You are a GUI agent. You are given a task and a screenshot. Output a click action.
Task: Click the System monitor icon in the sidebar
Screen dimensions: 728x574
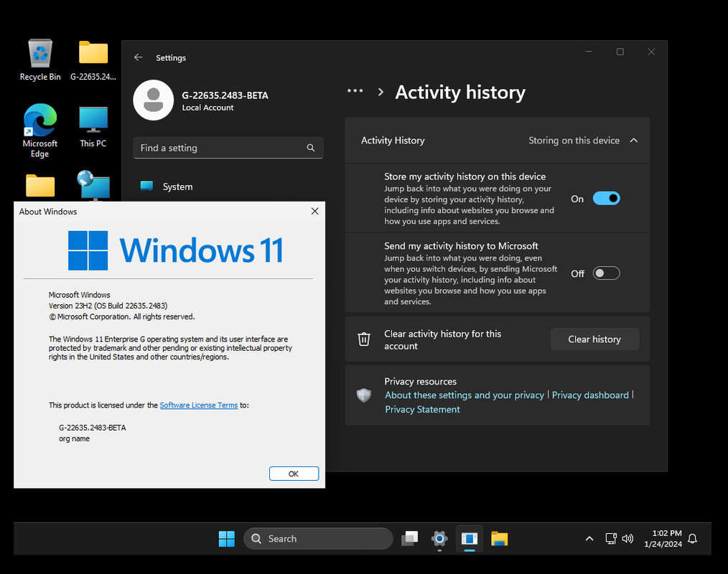click(x=146, y=186)
